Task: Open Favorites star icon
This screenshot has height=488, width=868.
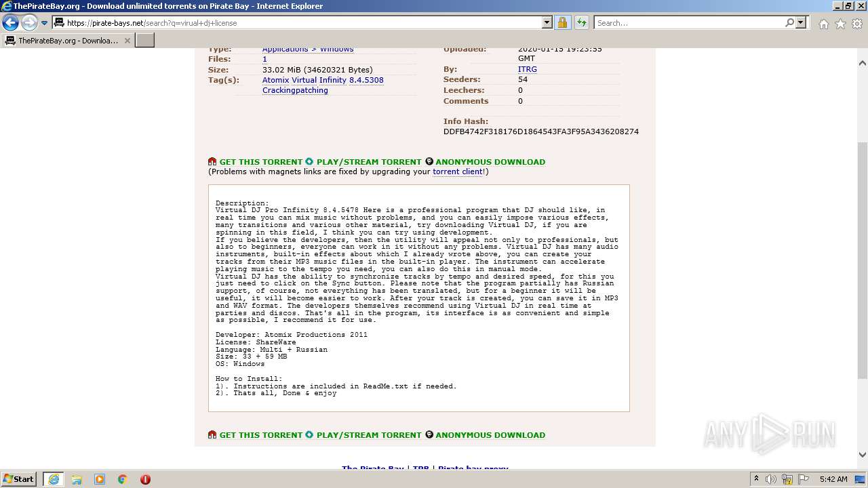Action: coord(840,24)
